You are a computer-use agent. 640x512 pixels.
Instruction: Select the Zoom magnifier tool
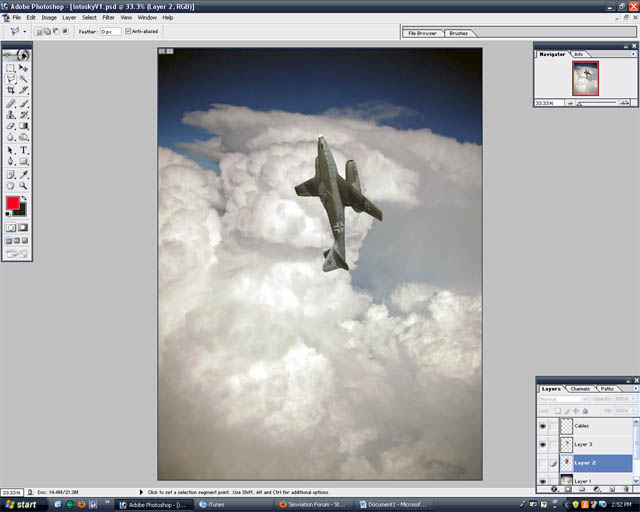24,185
